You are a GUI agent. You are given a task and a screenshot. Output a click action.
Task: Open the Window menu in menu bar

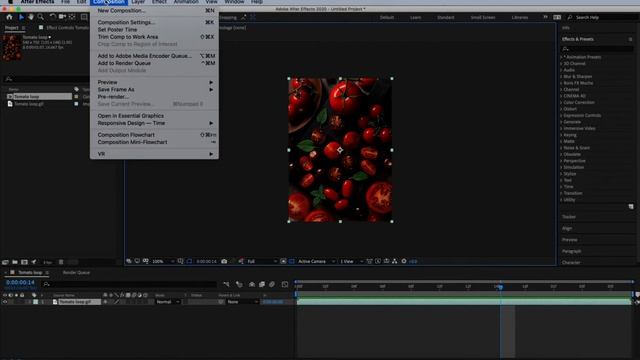[x=234, y=2]
